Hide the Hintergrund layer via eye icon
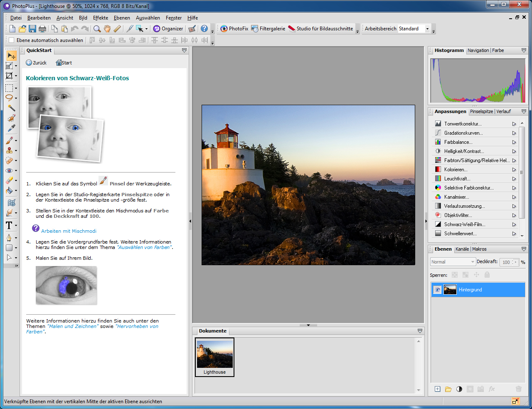 (437, 290)
